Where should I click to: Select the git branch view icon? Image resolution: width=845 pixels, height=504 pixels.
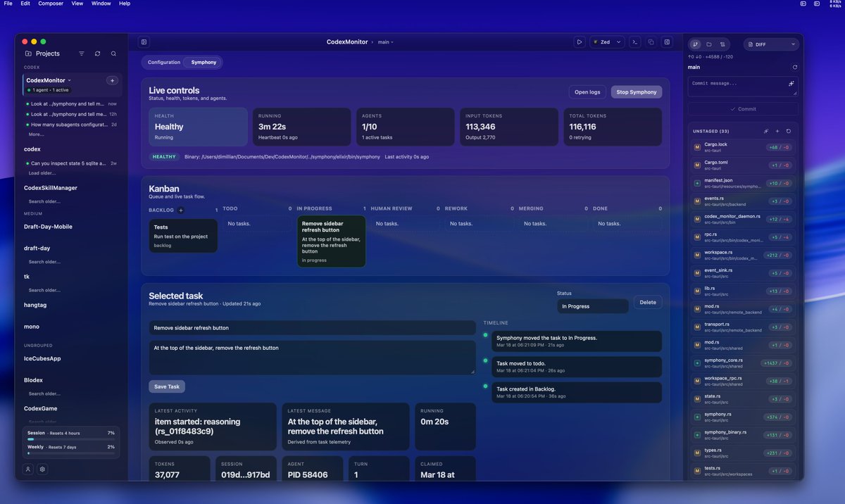pyautogui.click(x=696, y=44)
